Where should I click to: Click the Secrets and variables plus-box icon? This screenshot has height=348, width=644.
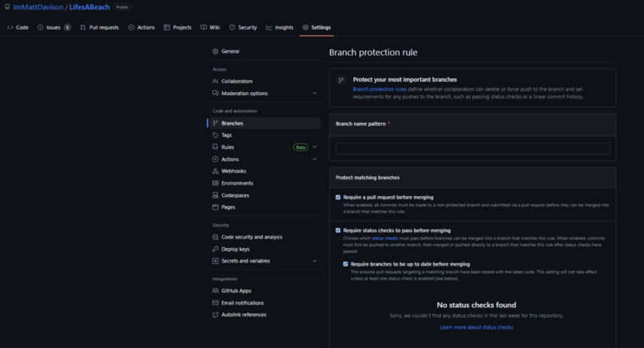tap(215, 261)
